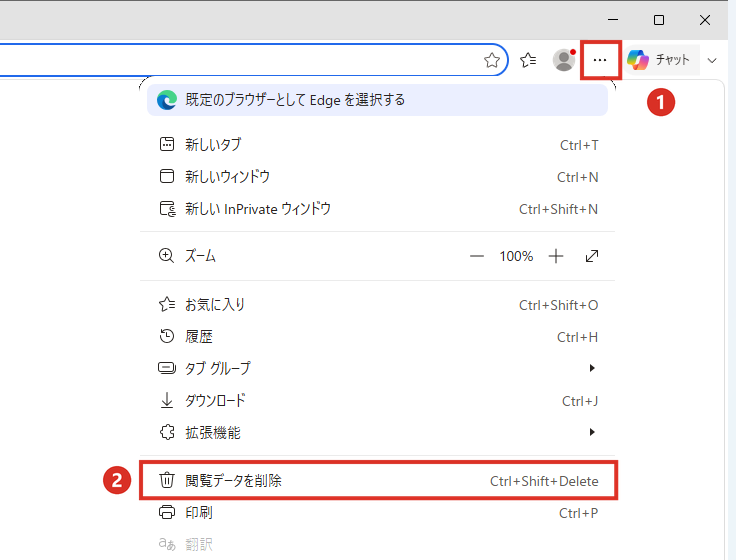Enter full screen via the zoom expand icon
Image resolution: width=736 pixels, height=560 pixels.
(x=592, y=256)
